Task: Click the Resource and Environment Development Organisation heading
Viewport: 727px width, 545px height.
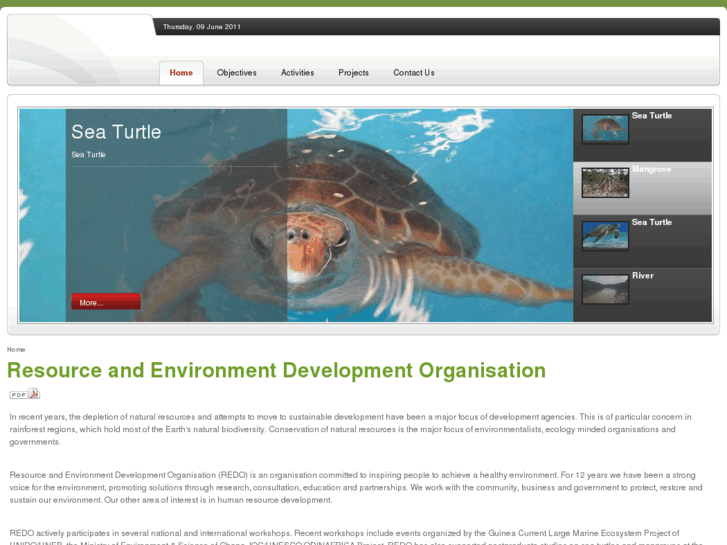Action: click(x=276, y=371)
